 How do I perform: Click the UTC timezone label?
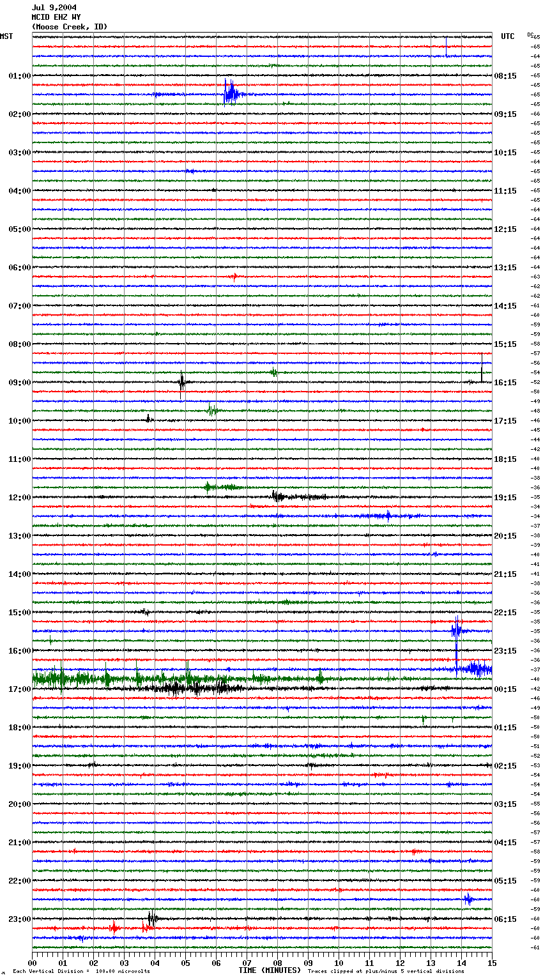pos(508,36)
